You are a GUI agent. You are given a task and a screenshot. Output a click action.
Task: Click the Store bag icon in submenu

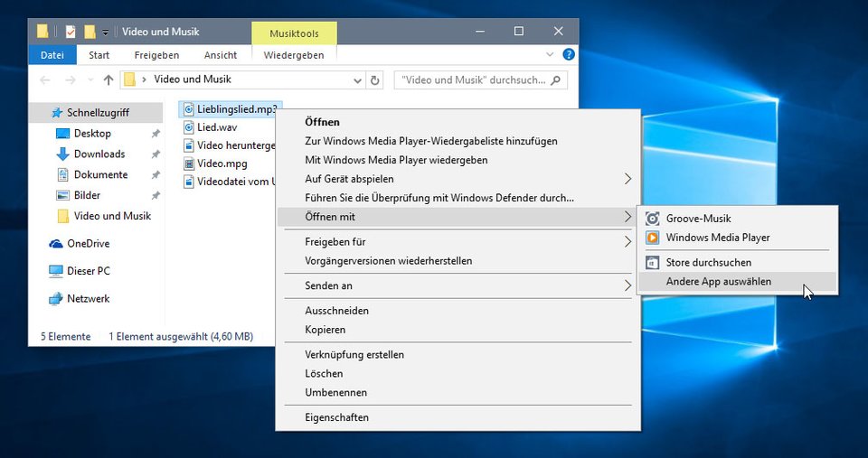coord(653,263)
